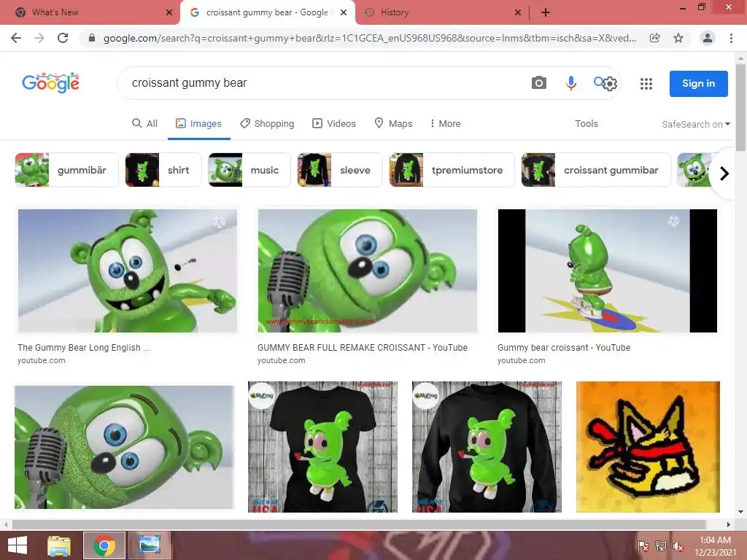Image resolution: width=747 pixels, height=560 pixels.
Task: Open GUMMY BEAR FULL REMAKE CROISSANT link
Action: tap(362, 348)
